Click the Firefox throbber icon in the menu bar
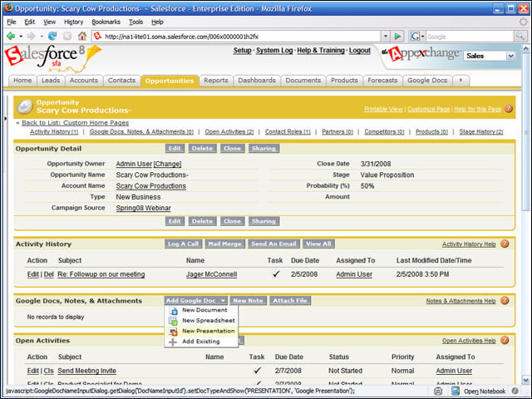 point(524,22)
